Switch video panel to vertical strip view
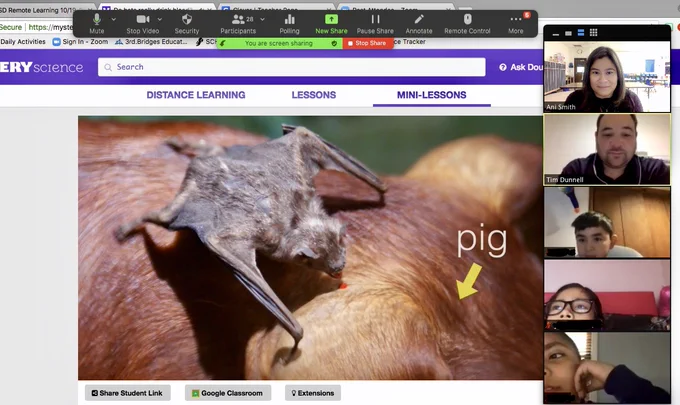 coord(581,33)
